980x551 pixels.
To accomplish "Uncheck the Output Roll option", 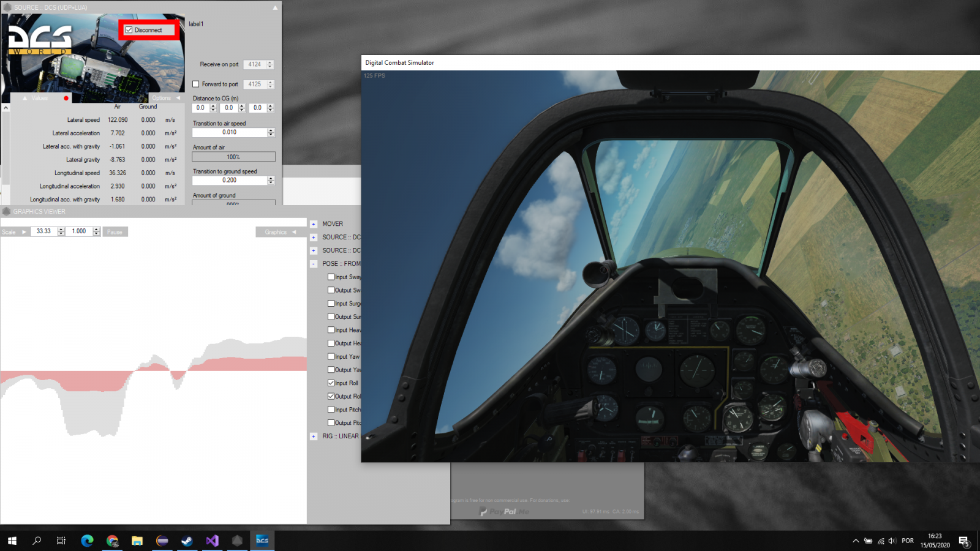I will point(331,396).
